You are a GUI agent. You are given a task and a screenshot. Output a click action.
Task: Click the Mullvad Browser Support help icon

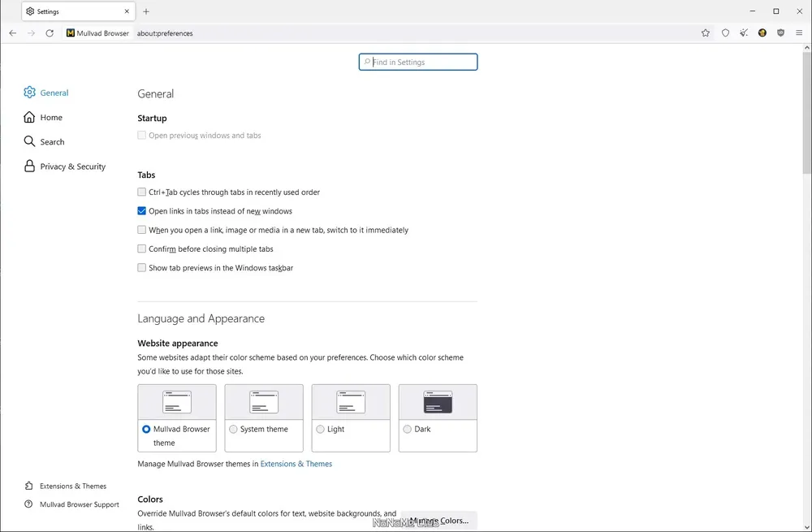(x=28, y=504)
